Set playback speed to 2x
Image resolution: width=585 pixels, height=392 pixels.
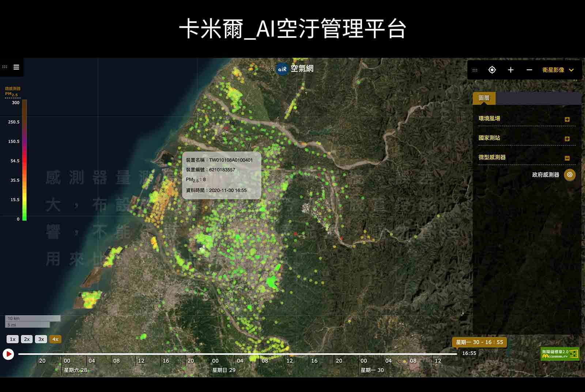[27, 339]
